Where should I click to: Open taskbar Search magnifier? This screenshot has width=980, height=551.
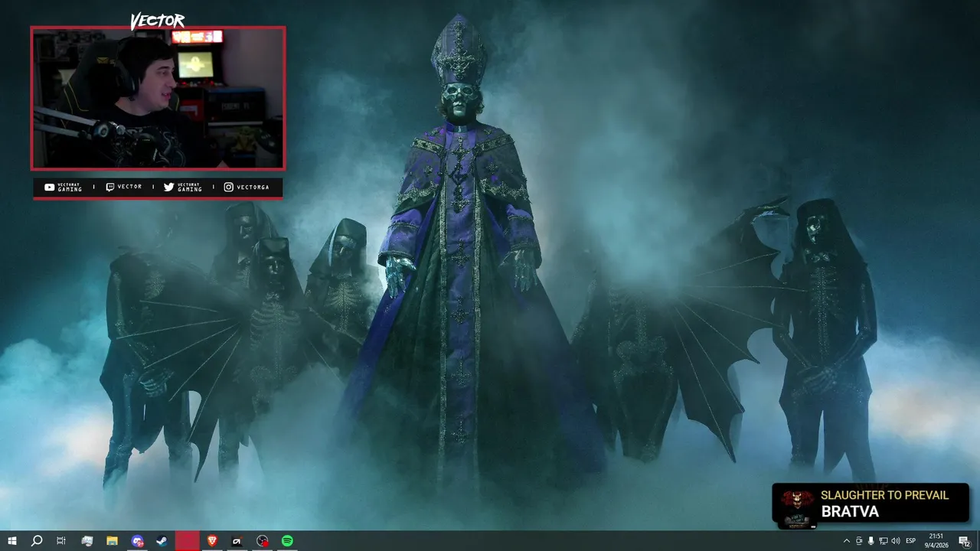pyautogui.click(x=37, y=541)
